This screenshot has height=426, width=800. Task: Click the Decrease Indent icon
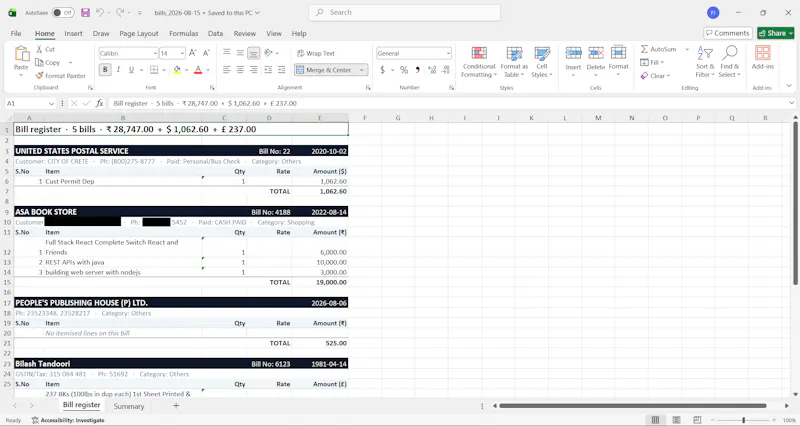pyautogui.click(x=268, y=69)
